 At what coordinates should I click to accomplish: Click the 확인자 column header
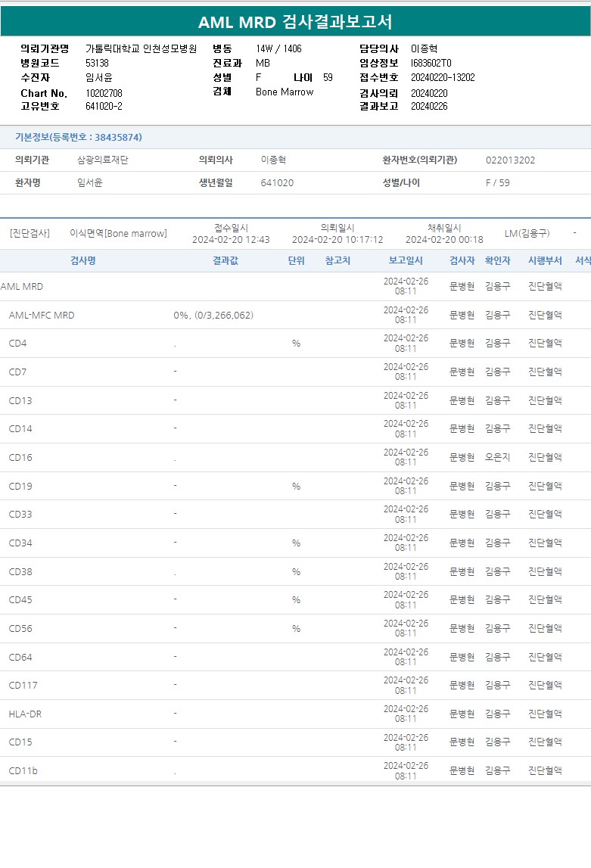497,260
